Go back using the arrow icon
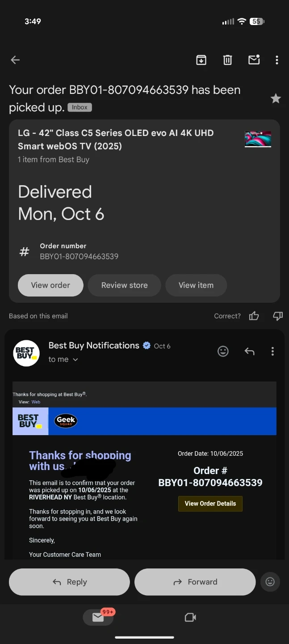The height and width of the screenshot is (644, 289). (15, 60)
